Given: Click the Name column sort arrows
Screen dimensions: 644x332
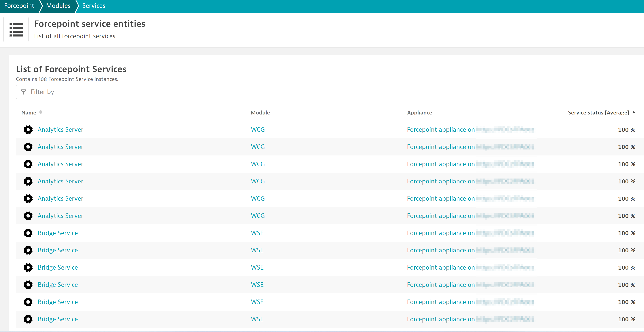Looking at the screenshot, I should tap(41, 112).
